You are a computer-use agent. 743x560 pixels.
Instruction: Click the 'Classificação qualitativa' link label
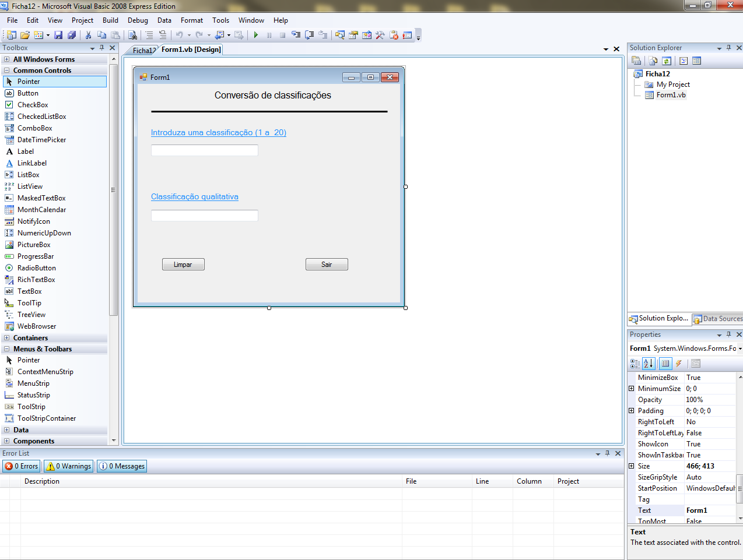[x=195, y=196]
